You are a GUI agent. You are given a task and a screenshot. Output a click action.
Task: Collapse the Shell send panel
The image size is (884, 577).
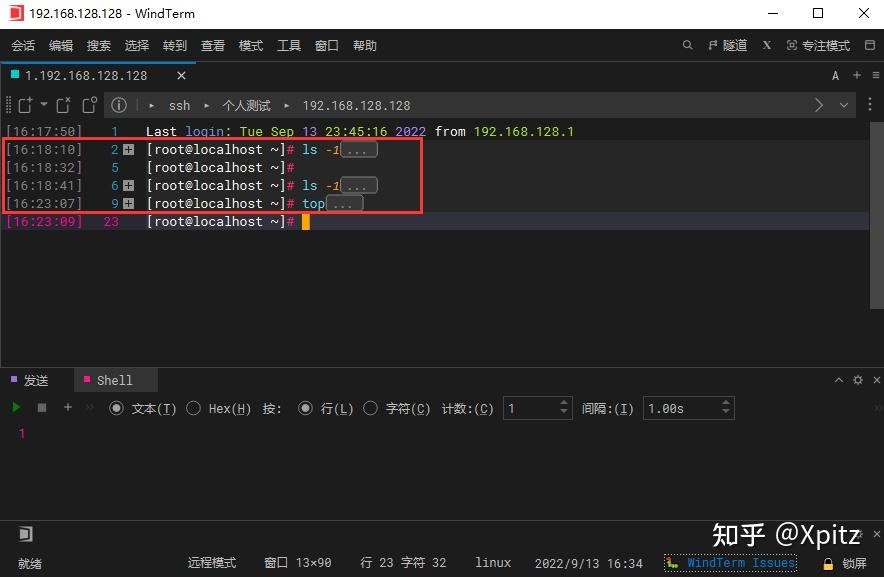click(838, 380)
